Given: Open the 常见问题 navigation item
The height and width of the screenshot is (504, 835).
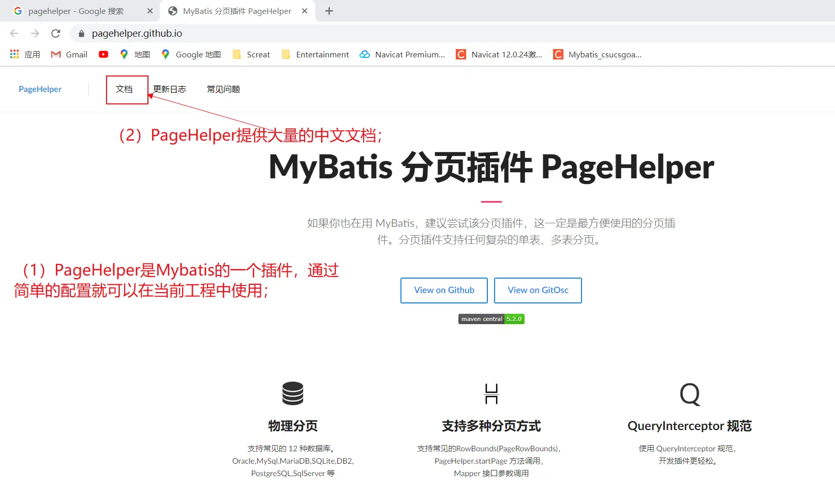Looking at the screenshot, I should pos(223,89).
